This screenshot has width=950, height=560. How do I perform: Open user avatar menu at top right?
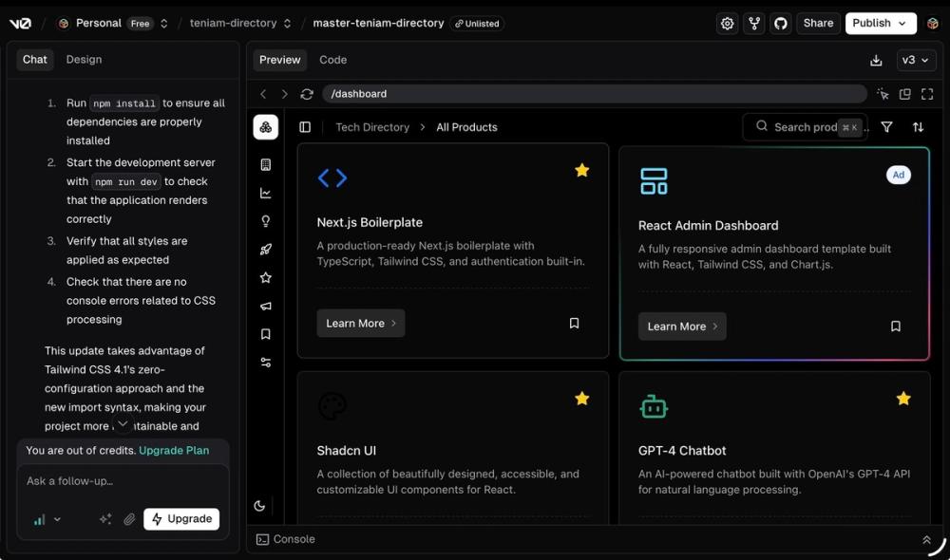[933, 24]
